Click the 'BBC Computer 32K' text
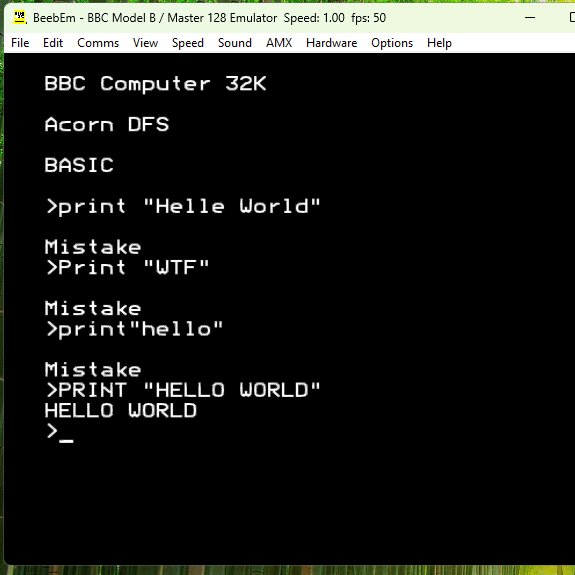The width and height of the screenshot is (575, 575). 155,84
